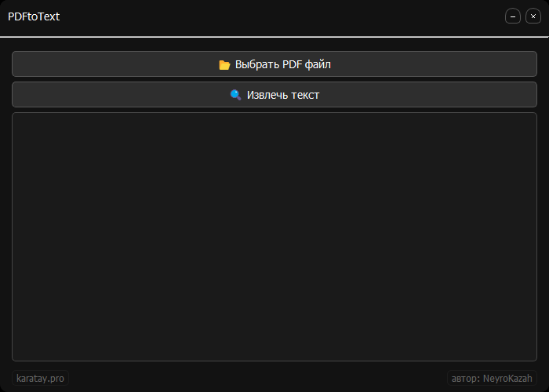Open the karatay.pro link
The height and width of the screenshot is (392, 549).
click(40, 378)
